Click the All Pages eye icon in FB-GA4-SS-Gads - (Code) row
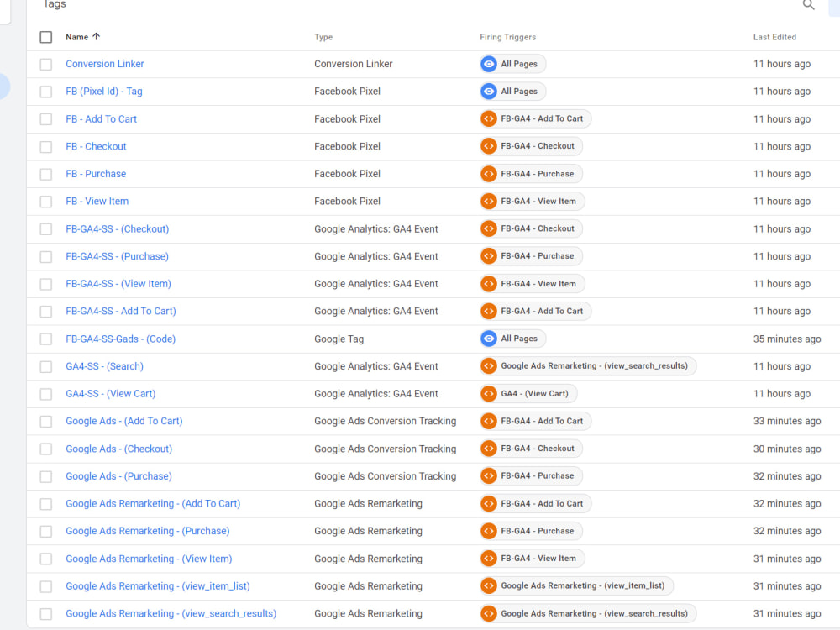 489,339
